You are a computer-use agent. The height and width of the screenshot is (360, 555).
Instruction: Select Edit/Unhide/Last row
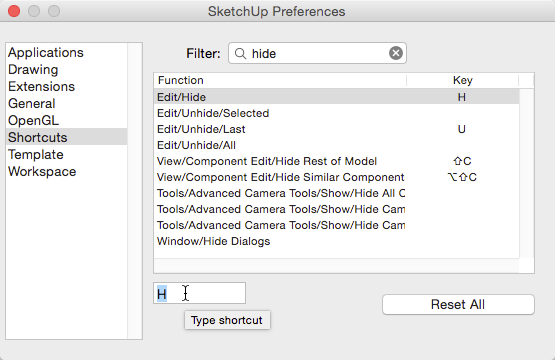337,129
